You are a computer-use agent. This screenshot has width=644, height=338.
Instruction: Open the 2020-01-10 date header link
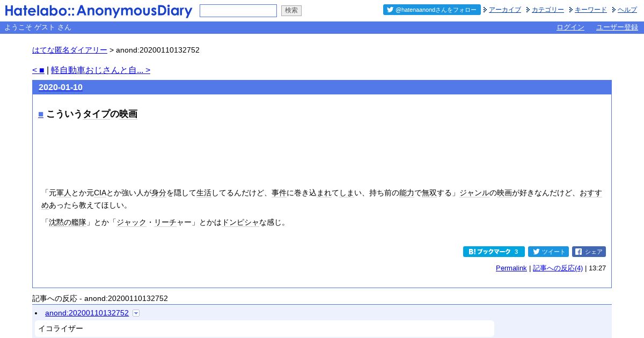(61, 87)
